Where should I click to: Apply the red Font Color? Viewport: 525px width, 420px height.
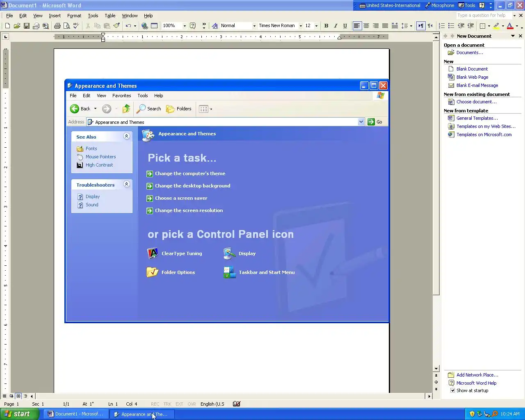(510, 26)
